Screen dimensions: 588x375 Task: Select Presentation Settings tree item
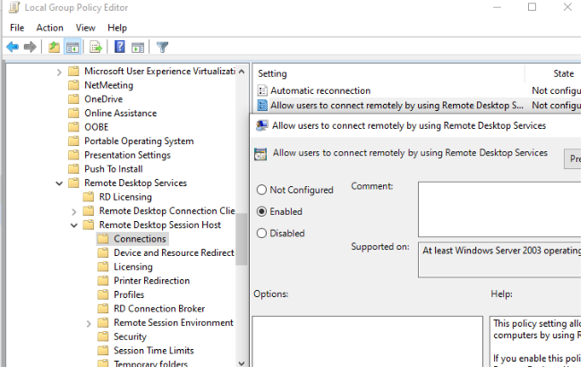pos(127,155)
